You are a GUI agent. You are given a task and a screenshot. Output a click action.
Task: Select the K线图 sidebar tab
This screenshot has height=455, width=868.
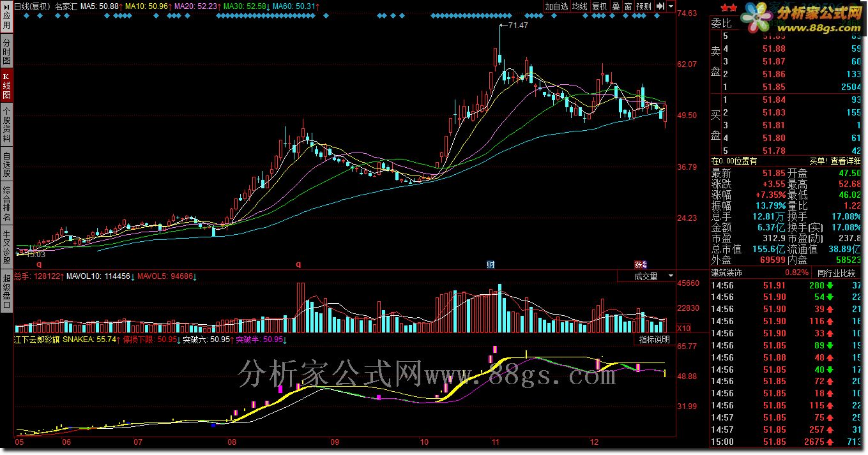6,86
